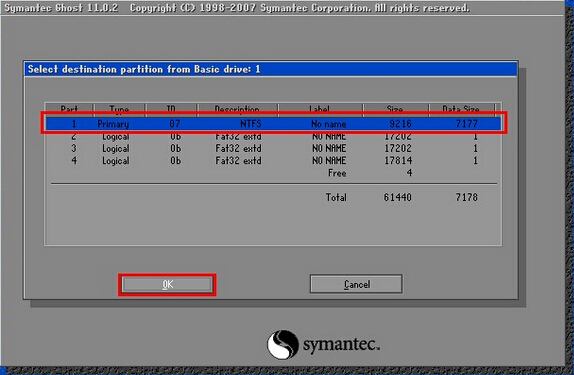Click the Type column header

click(119, 109)
